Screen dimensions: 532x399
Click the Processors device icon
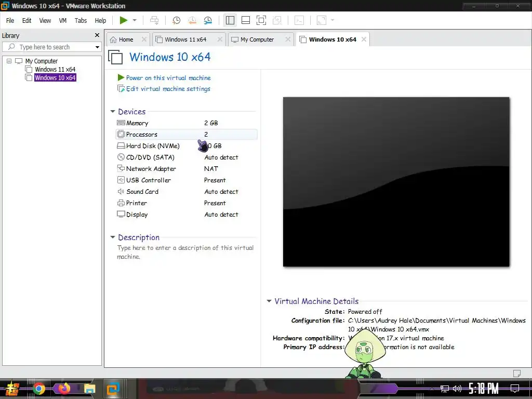[x=121, y=135]
